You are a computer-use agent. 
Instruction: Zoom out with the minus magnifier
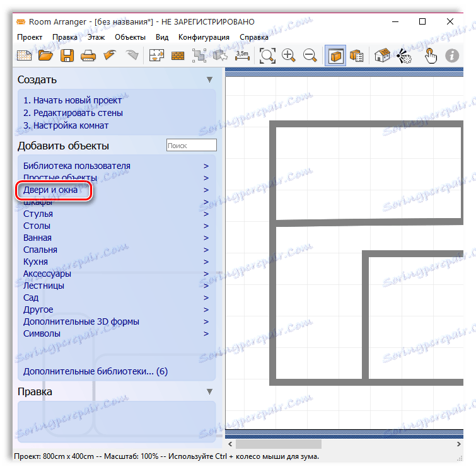point(310,56)
